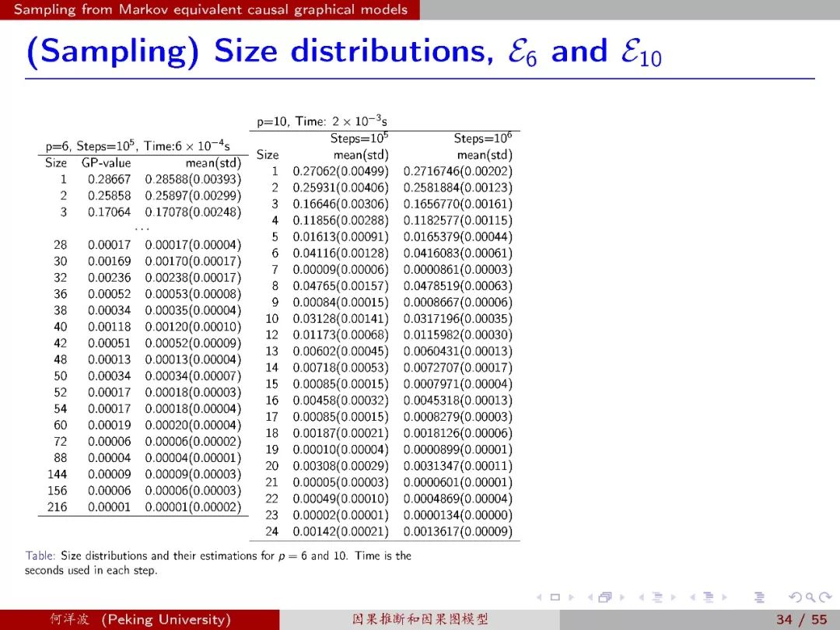Click value 0.0013617(0.00009) cell
Viewport: 840px width, 630px height.
point(458,531)
